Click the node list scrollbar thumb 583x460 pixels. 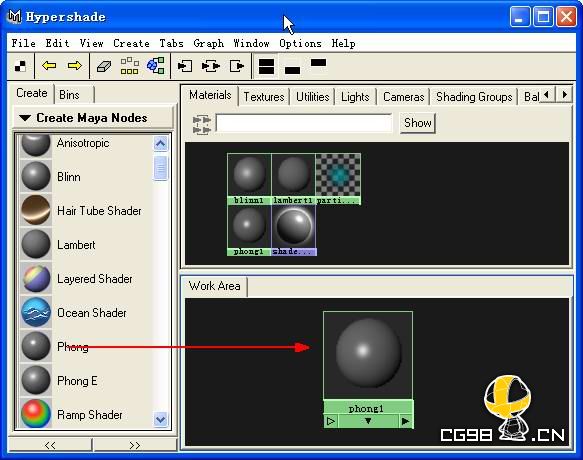coord(161,168)
